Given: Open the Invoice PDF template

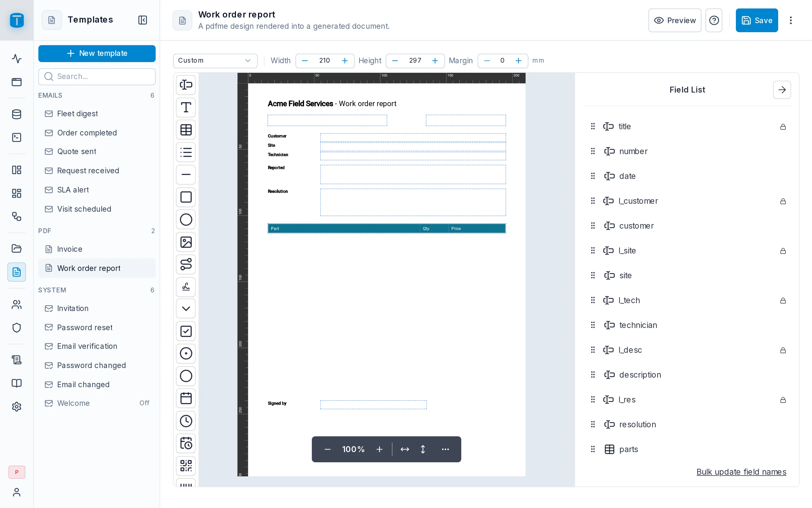Looking at the screenshot, I should [x=97, y=249].
